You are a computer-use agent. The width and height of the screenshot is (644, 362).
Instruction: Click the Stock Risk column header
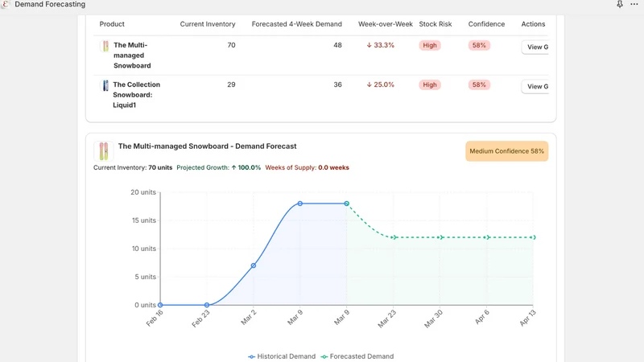point(436,24)
